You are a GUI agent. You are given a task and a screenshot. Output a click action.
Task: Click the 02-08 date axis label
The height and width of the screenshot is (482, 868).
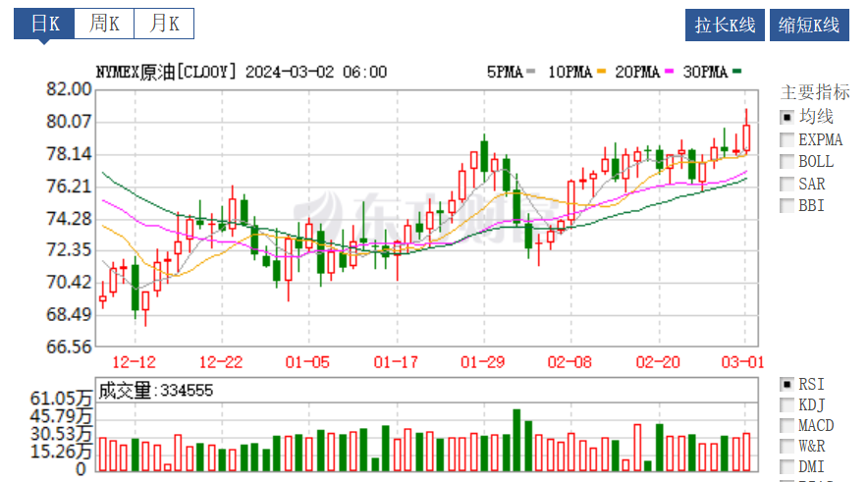570,362
